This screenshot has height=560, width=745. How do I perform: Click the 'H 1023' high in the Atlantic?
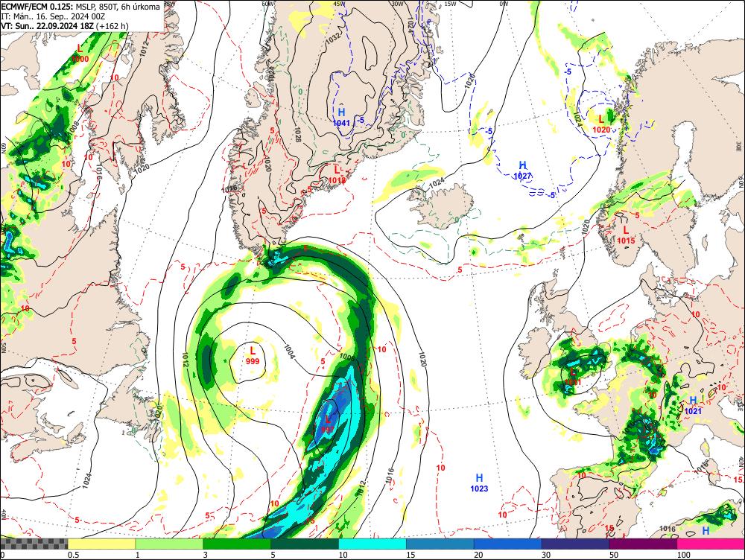click(479, 483)
